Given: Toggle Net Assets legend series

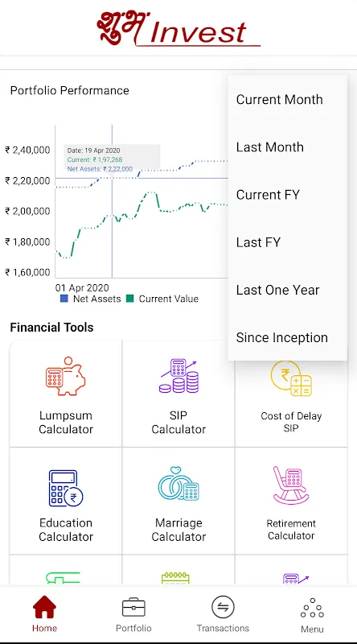Looking at the screenshot, I should click(91, 299).
